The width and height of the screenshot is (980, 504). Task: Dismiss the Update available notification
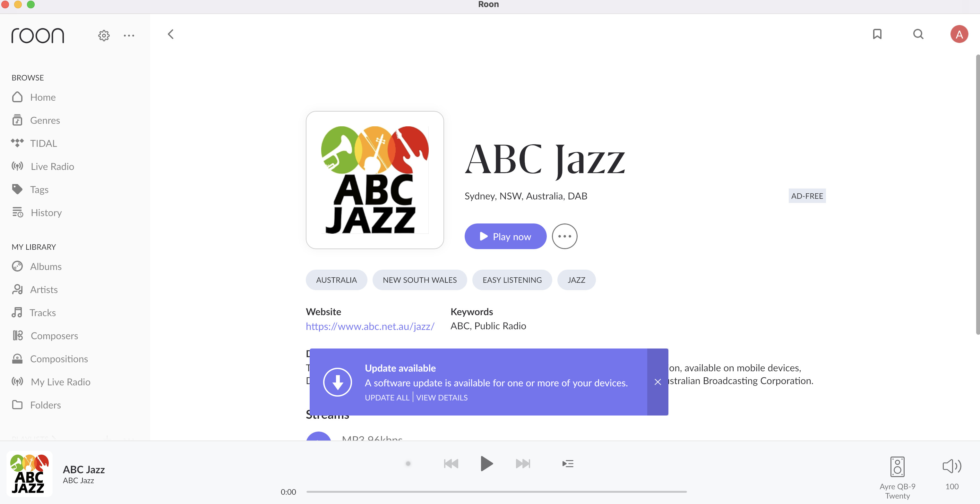[658, 382]
